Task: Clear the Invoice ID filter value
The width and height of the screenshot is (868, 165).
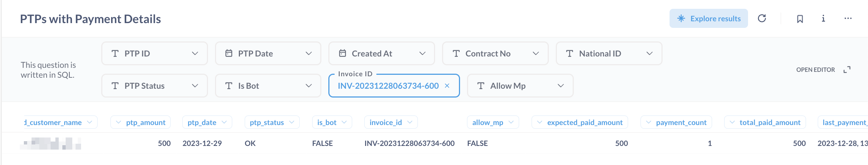Action: [447, 86]
